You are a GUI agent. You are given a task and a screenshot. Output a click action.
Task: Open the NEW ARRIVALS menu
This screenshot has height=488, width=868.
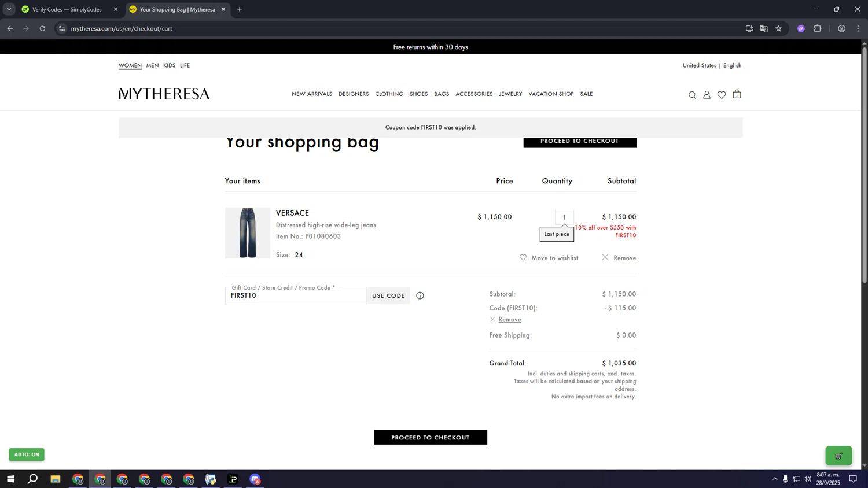click(312, 94)
